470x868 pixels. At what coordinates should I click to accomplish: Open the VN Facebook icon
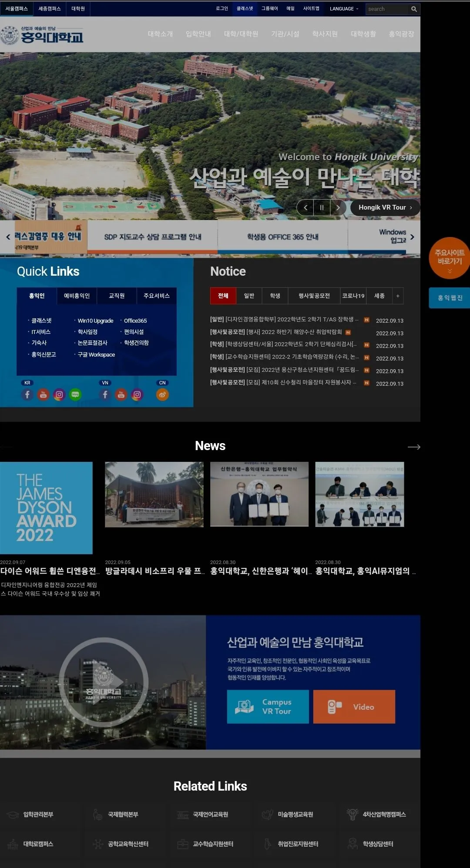(x=105, y=394)
